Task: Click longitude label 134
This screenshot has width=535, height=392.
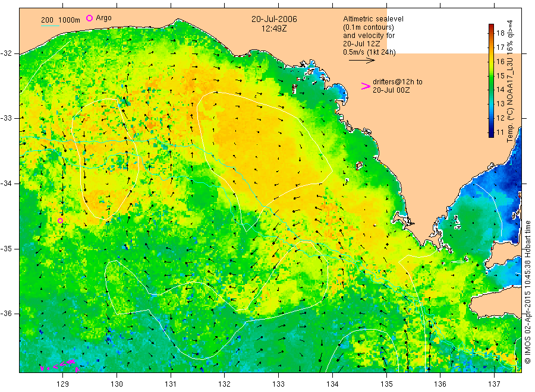Action: (332, 384)
